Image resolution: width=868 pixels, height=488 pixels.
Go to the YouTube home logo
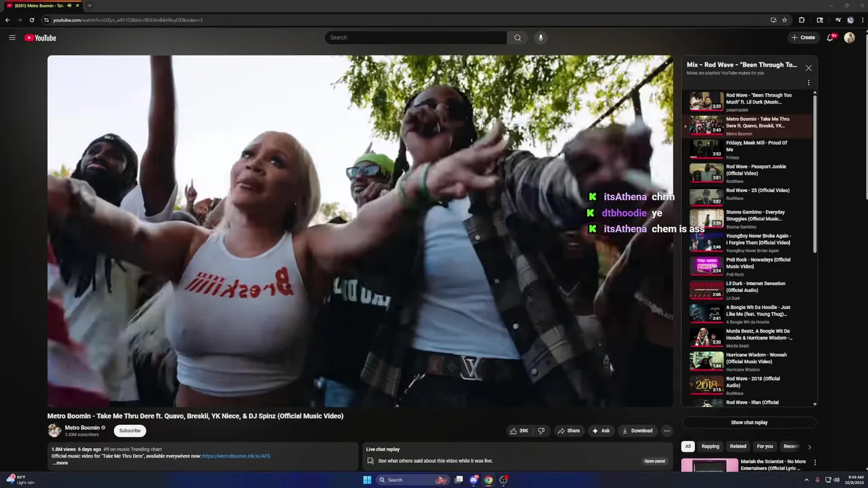coord(41,38)
